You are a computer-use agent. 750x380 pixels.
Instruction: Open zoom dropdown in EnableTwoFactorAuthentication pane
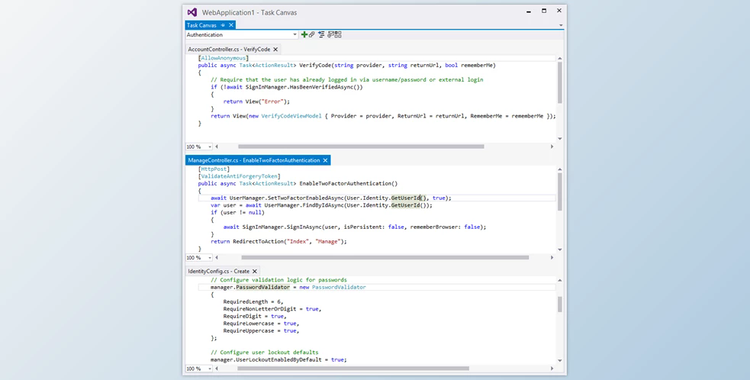coord(210,258)
